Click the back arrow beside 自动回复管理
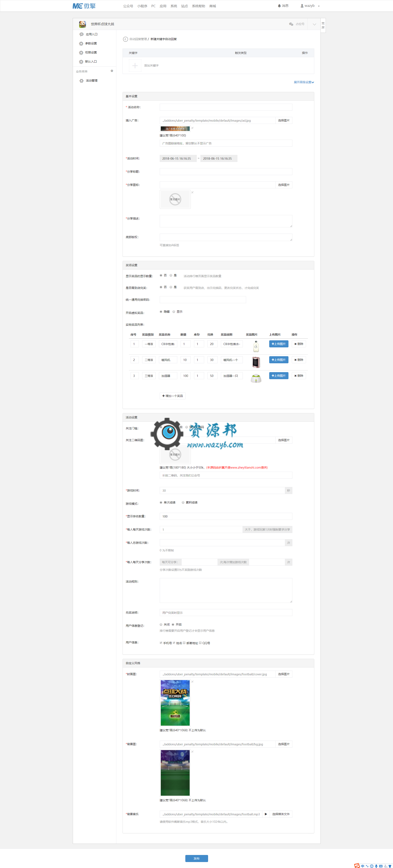The width and height of the screenshot is (393, 868). pos(125,39)
